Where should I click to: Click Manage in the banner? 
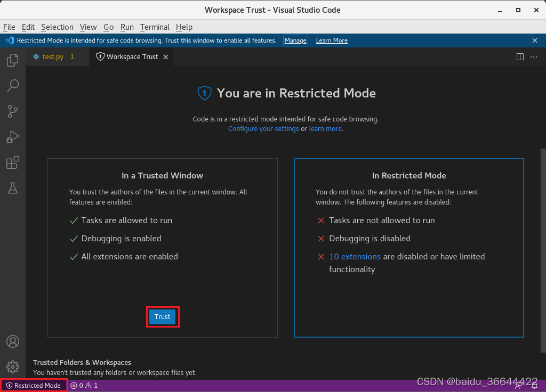[x=295, y=40]
